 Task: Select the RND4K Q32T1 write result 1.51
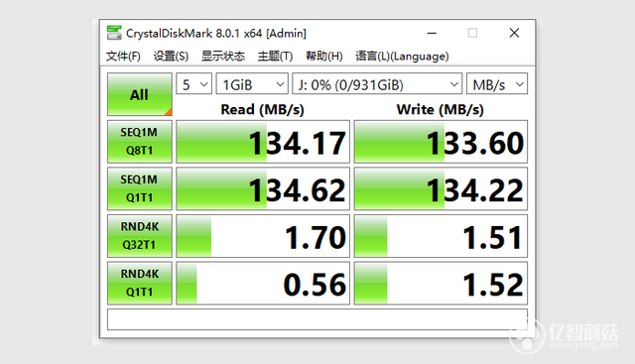441,236
